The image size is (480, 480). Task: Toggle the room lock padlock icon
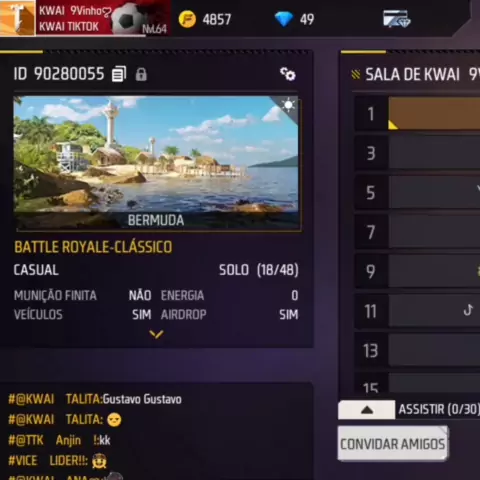tap(141, 74)
